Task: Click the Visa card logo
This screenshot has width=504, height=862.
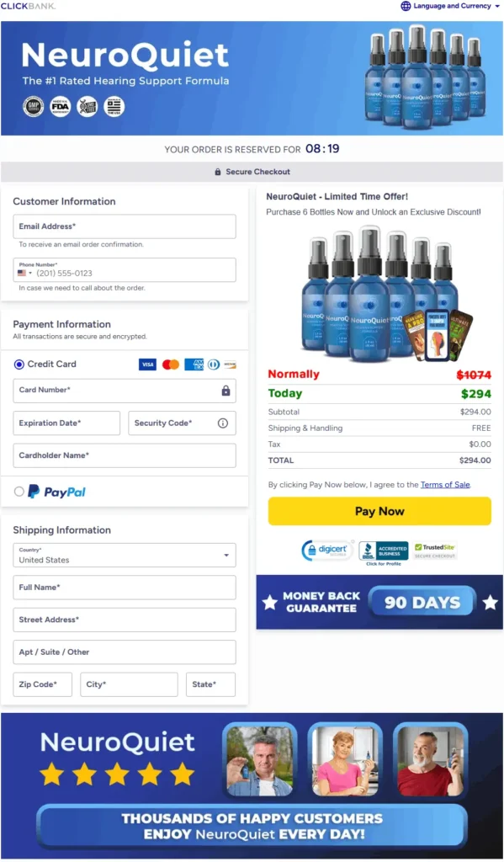Action: (147, 364)
